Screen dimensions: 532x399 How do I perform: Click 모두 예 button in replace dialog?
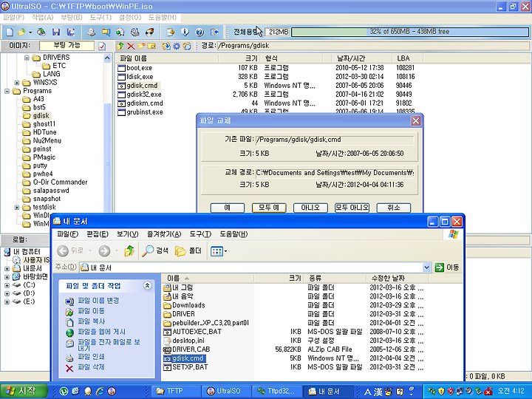pos(269,208)
